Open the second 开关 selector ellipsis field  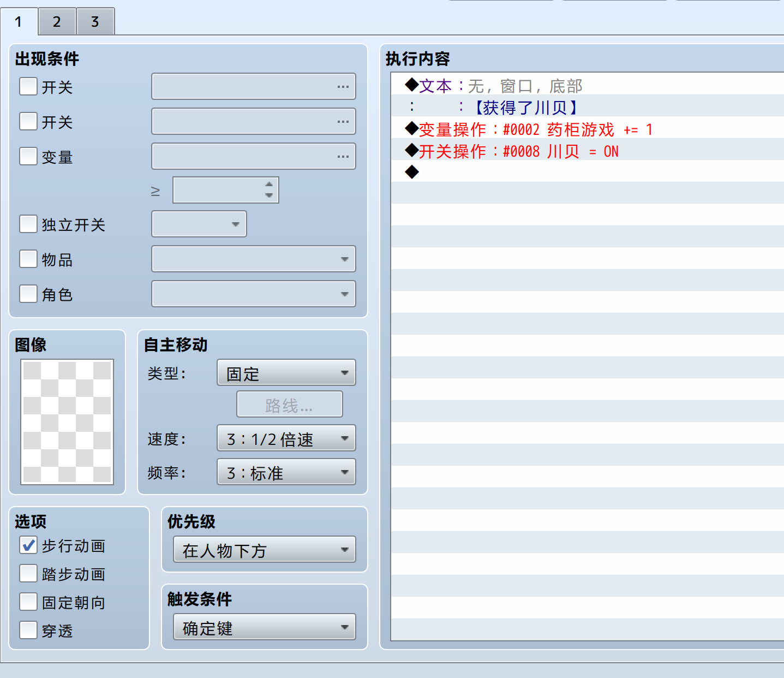click(x=254, y=121)
